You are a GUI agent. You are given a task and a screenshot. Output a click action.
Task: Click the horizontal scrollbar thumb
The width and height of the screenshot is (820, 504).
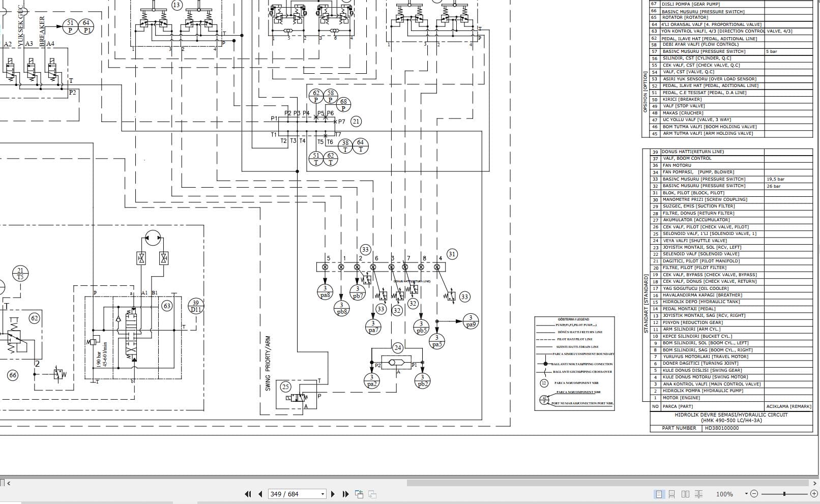[607, 483]
